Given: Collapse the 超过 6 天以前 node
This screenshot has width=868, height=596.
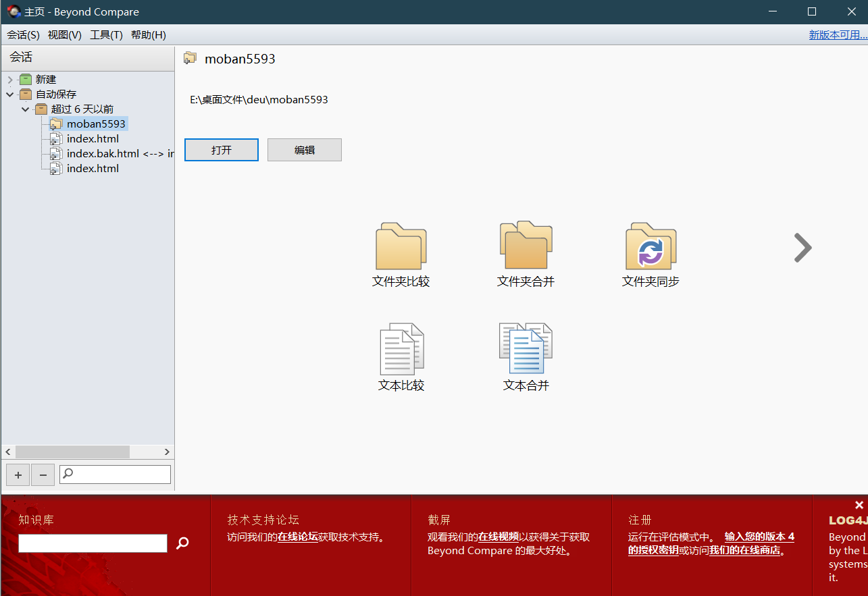Looking at the screenshot, I should 25,109.
